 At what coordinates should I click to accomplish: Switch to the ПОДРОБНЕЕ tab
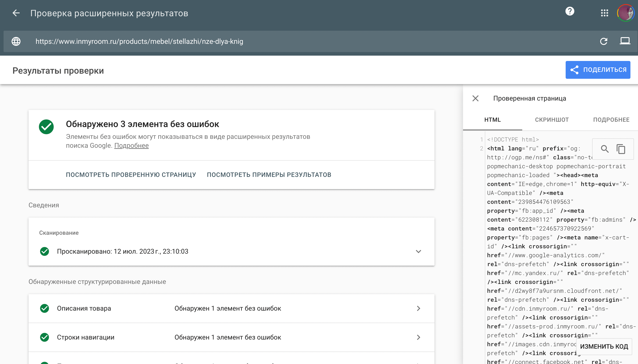coord(611,120)
